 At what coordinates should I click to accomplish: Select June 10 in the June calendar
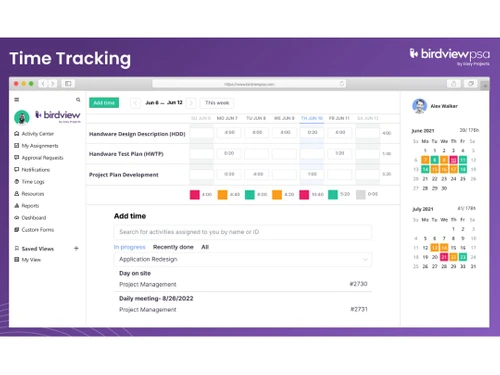pyautogui.click(x=453, y=160)
